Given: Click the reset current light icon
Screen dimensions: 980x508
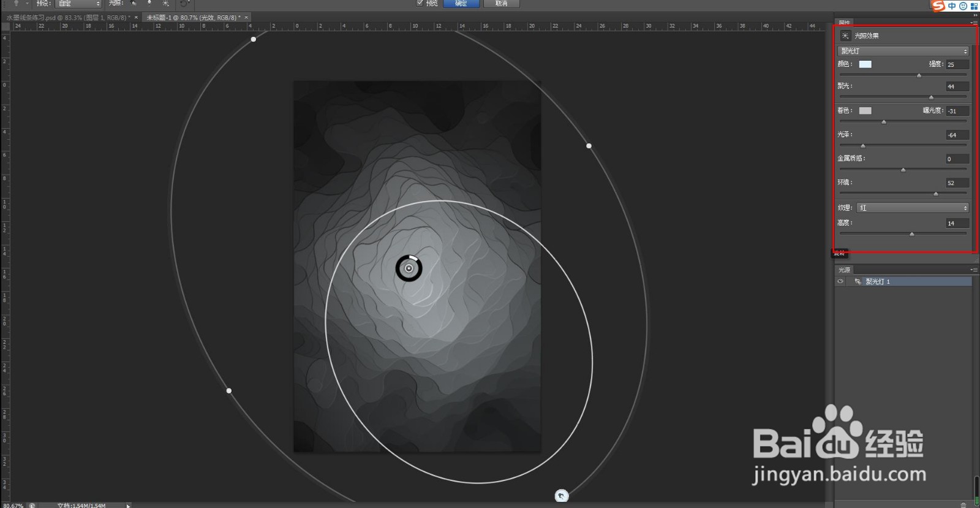Looking at the screenshot, I should 184,4.
